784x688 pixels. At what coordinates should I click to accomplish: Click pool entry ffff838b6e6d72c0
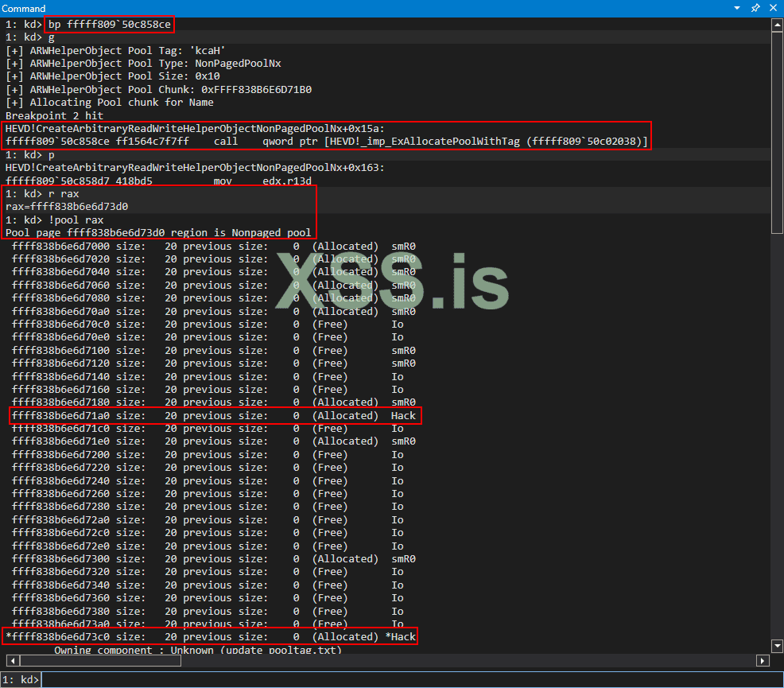point(208,533)
